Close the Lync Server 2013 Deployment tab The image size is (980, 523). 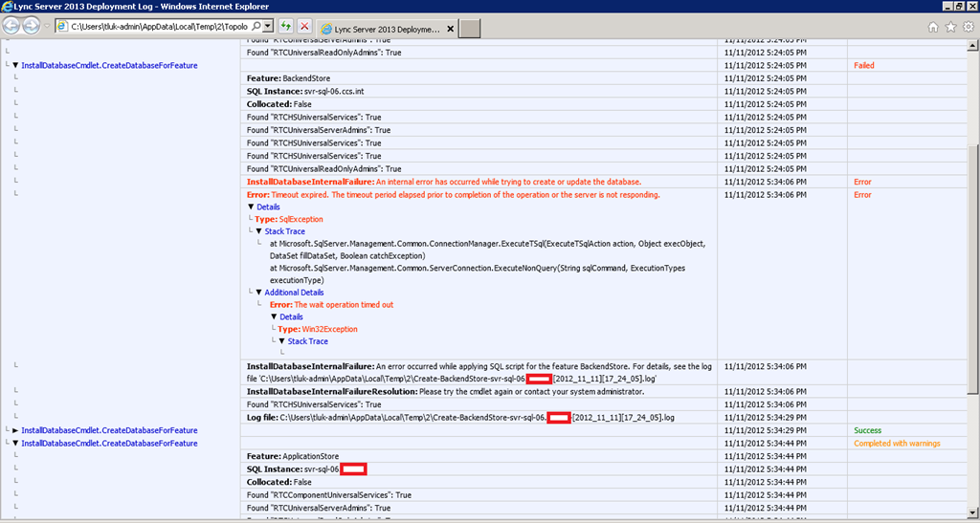click(x=450, y=29)
